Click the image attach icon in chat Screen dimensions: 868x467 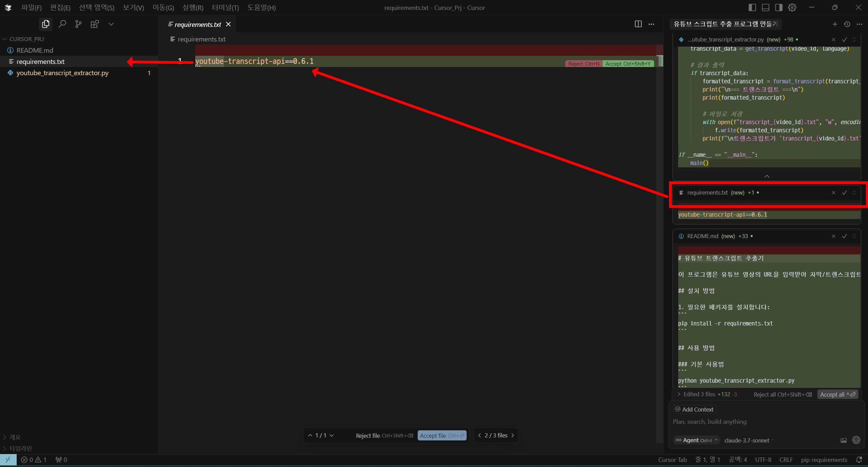pyautogui.click(x=844, y=440)
